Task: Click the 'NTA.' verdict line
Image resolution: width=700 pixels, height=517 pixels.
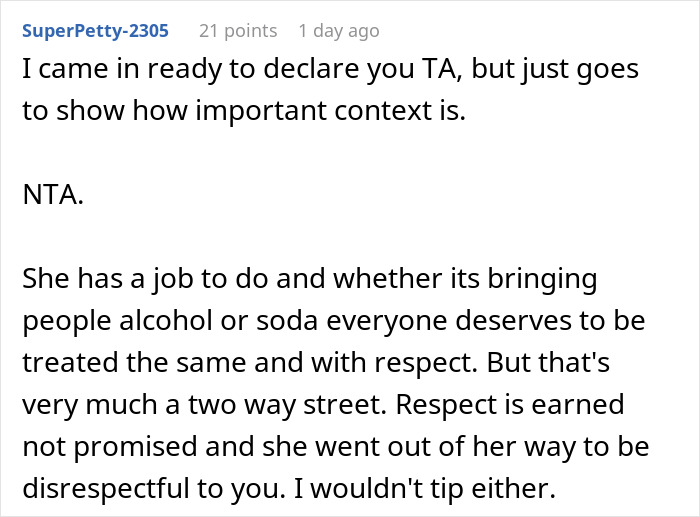Action: pos(52,196)
